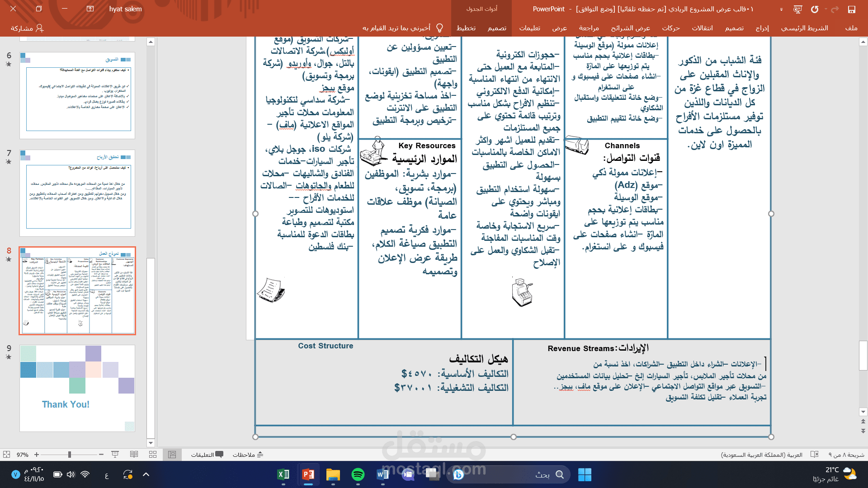Go to next slide using double-down arrow

point(863,431)
